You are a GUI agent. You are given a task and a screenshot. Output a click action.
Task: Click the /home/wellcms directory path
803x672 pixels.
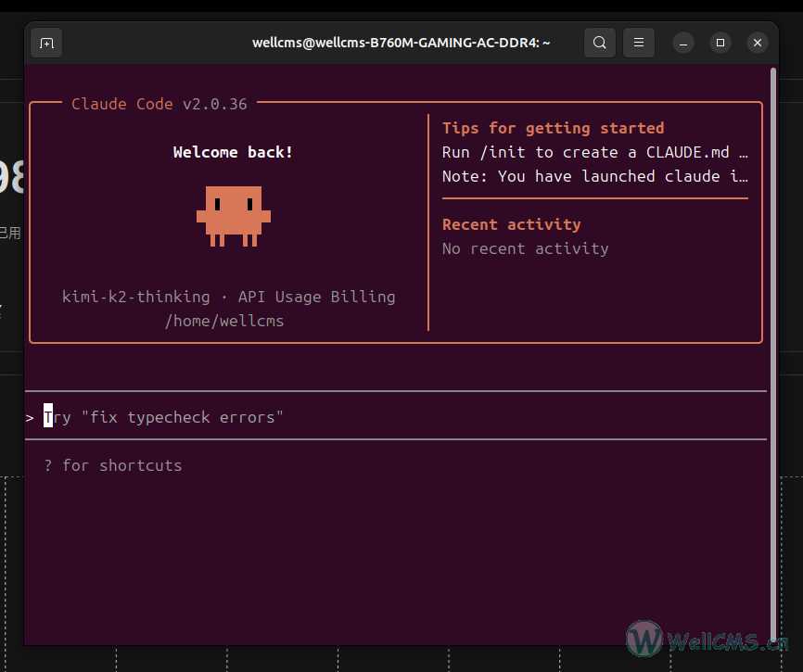(223, 321)
